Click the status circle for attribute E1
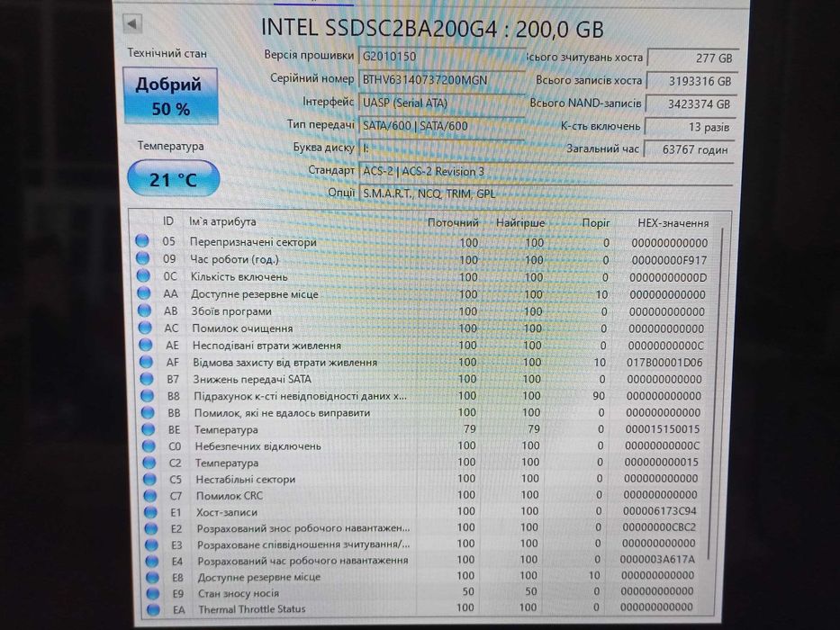 pos(150,512)
